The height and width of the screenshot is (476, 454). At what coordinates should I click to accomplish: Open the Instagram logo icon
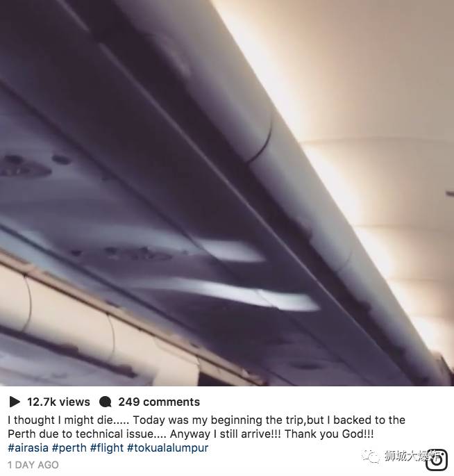[x=437, y=460]
